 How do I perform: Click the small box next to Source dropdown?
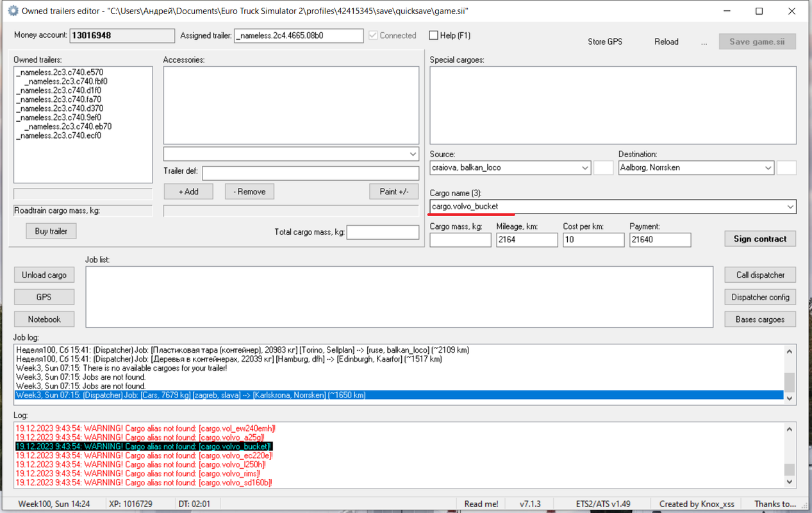click(603, 168)
